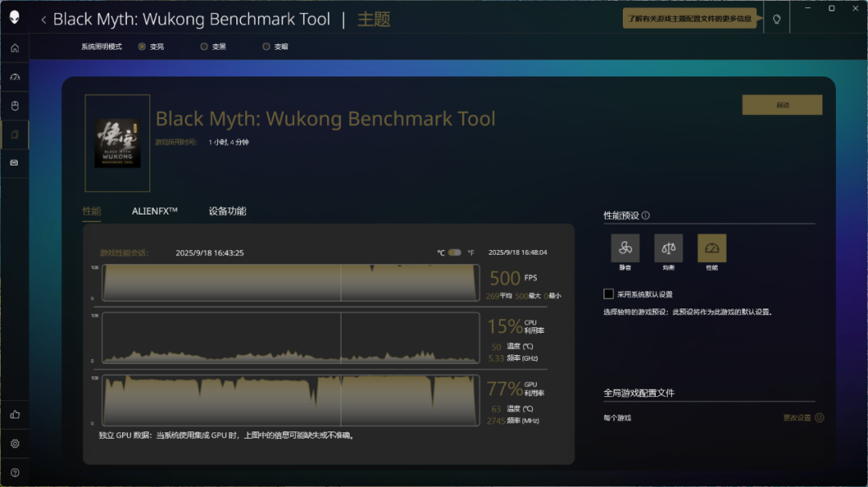Click inside the CPU utilization graph
The image size is (868, 487).
(291, 338)
